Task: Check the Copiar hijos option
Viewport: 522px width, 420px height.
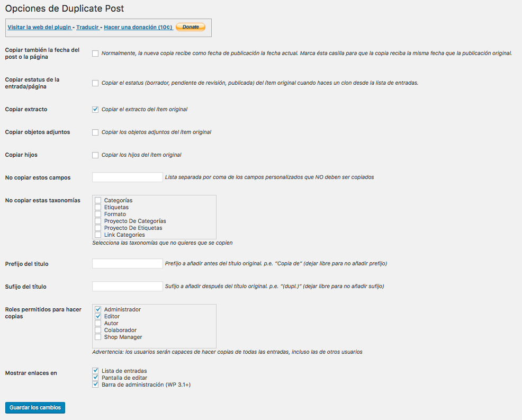Action: pyautogui.click(x=95, y=155)
